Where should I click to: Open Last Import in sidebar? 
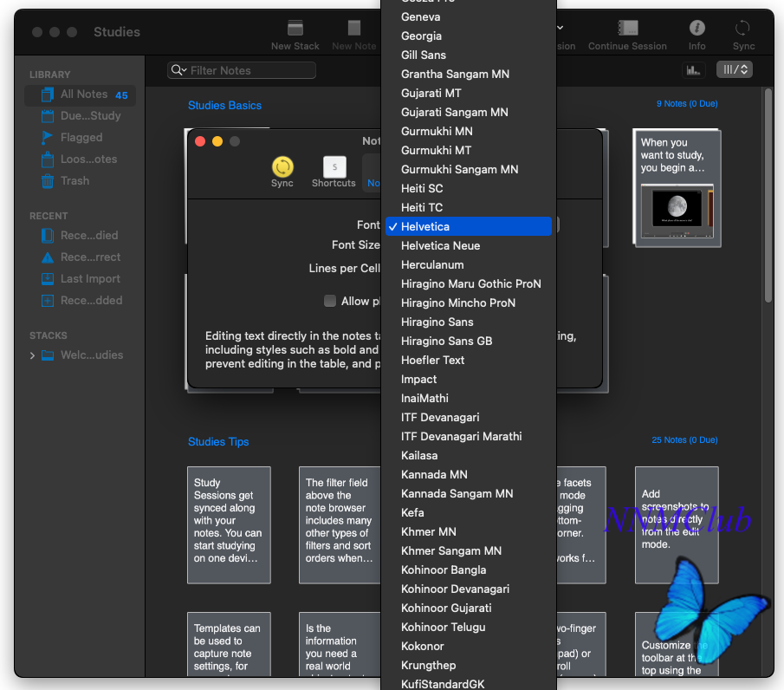(x=80, y=279)
